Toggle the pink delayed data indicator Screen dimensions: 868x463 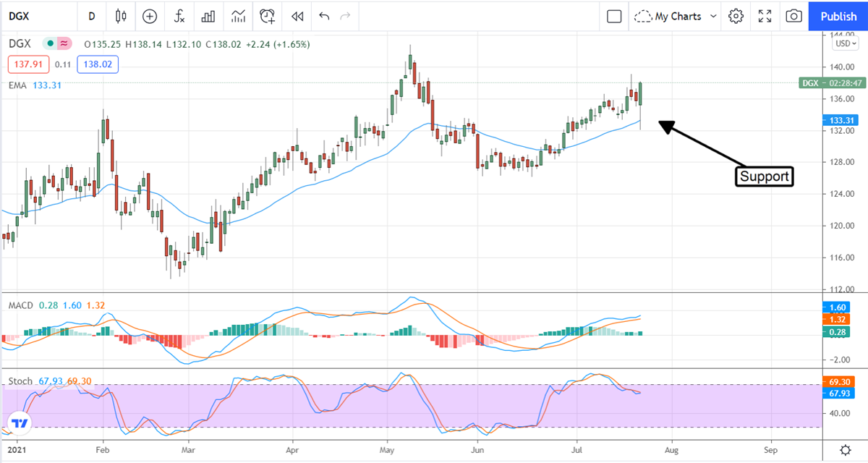(x=64, y=44)
